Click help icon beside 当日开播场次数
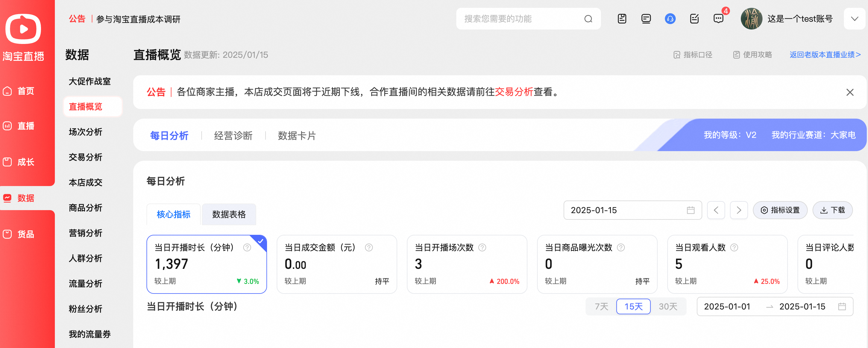 tap(482, 247)
